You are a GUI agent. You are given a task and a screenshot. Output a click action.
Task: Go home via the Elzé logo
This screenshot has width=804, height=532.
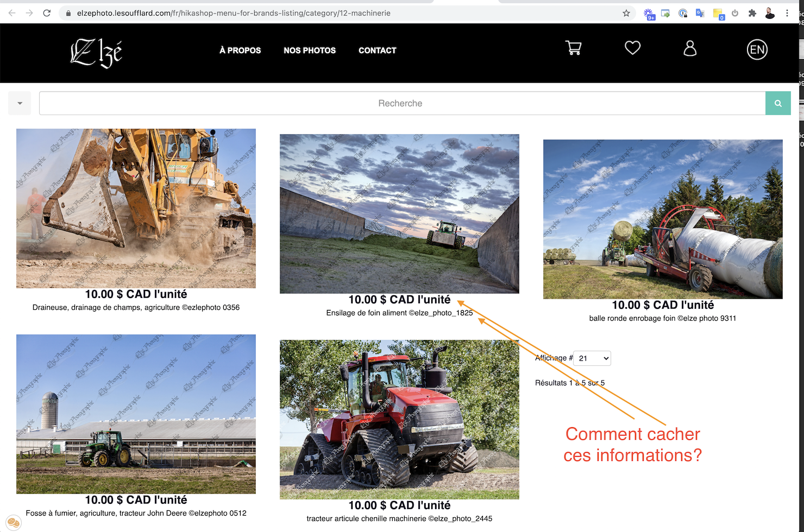click(96, 53)
